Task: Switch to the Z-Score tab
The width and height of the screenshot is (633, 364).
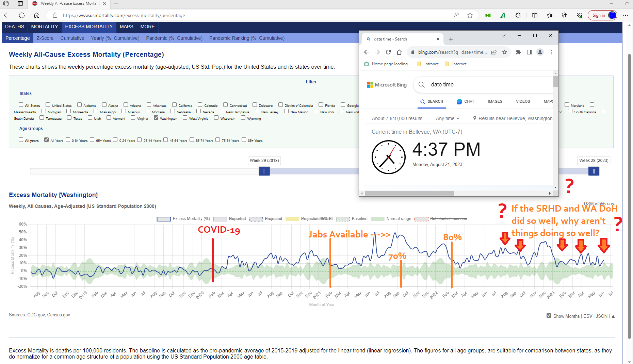Action: 45,38
